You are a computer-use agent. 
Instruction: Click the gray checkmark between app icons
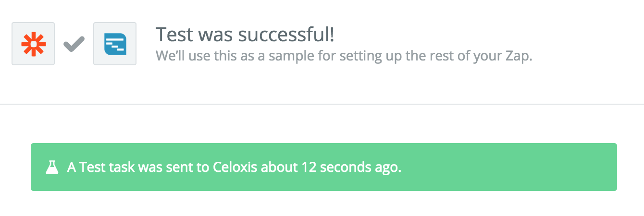pos(74,44)
